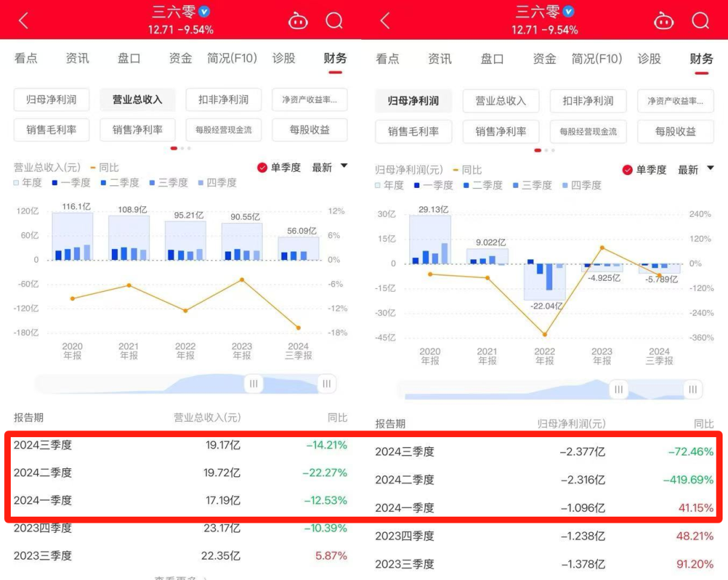Select 财务 tab in left panel
Image resolution: width=728 pixels, height=580 pixels.
(x=335, y=58)
